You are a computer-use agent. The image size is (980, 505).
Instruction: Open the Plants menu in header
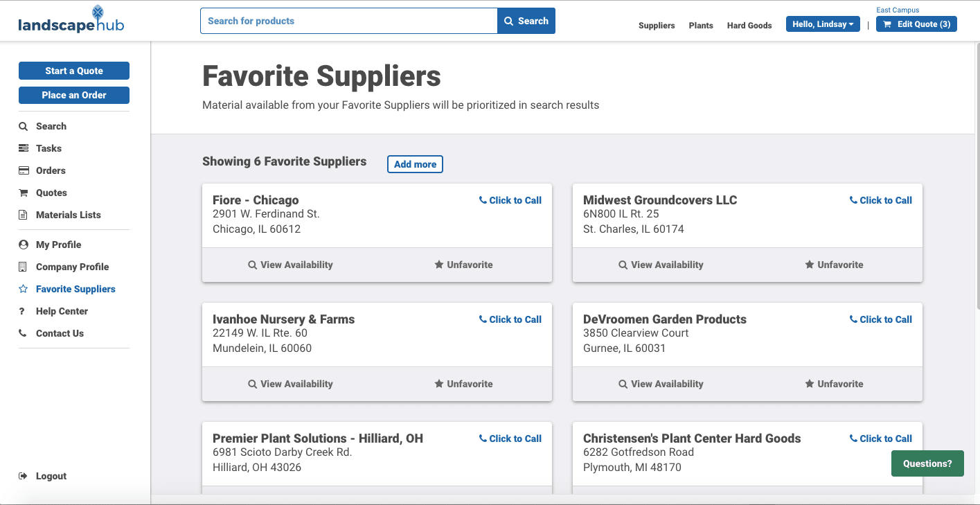click(x=701, y=26)
